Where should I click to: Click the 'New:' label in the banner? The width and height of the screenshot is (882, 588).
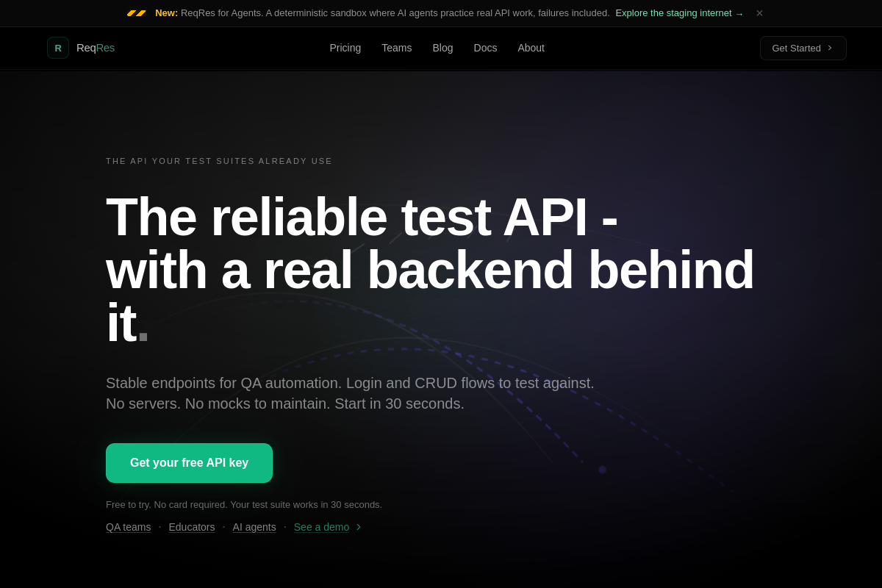point(166,13)
